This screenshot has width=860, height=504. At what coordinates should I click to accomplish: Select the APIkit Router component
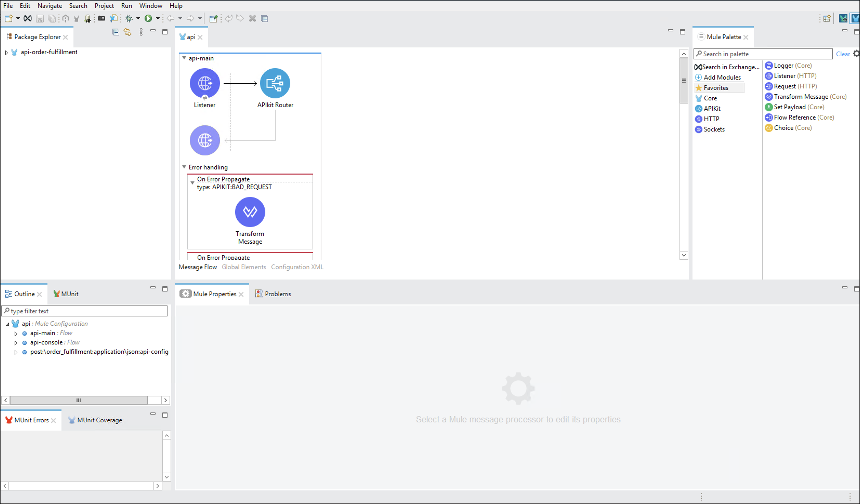click(x=275, y=83)
